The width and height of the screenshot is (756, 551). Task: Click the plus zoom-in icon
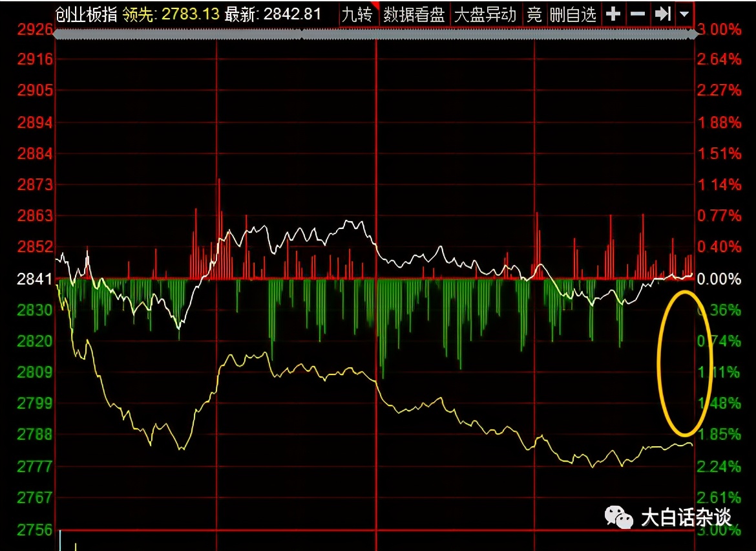tap(613, 14)
